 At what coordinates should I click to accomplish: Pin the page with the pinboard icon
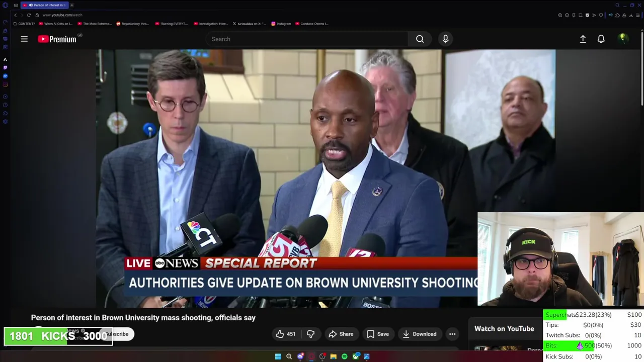point(574,15)
